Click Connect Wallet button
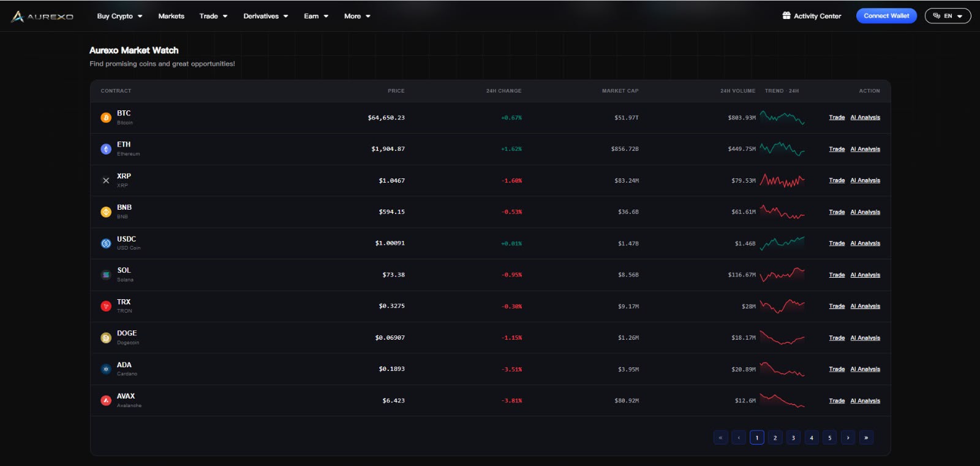The image size is (980, 466). [886, 16]
